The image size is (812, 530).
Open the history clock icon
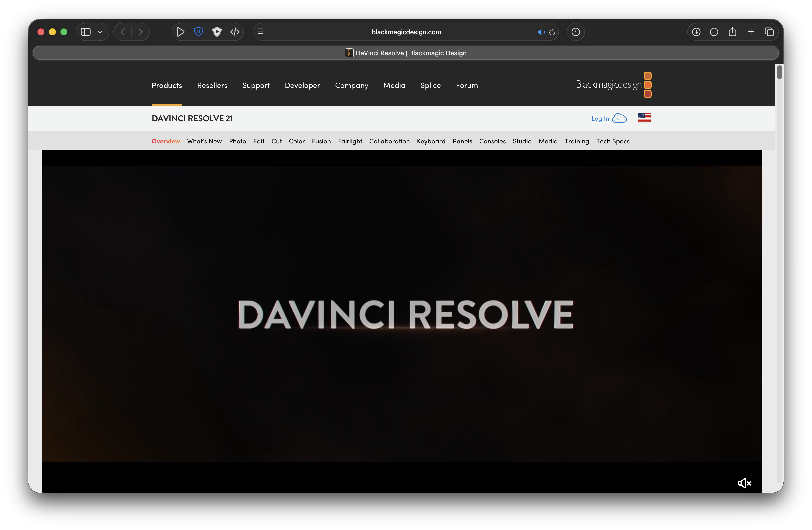[x=714, y=32]
